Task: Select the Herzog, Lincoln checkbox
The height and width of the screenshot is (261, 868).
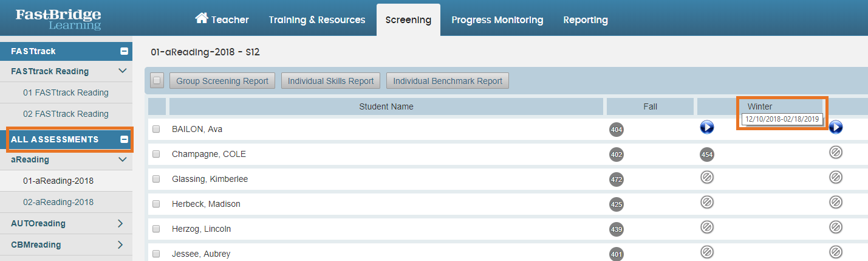Action: (x=156, y=229)
